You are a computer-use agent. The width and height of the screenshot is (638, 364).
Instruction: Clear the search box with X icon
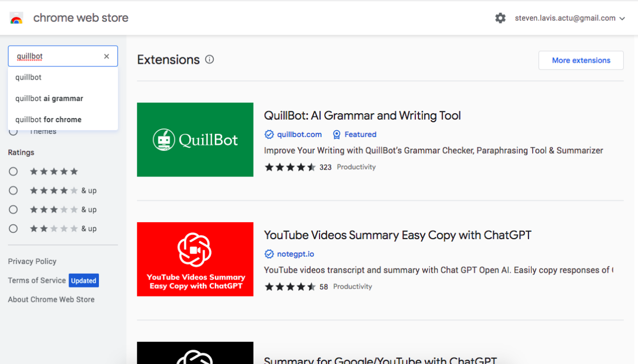[x=106, y=56]
